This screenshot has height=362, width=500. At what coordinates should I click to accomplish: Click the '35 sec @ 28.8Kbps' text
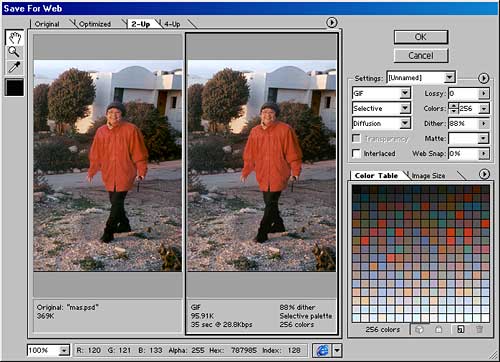221,324
